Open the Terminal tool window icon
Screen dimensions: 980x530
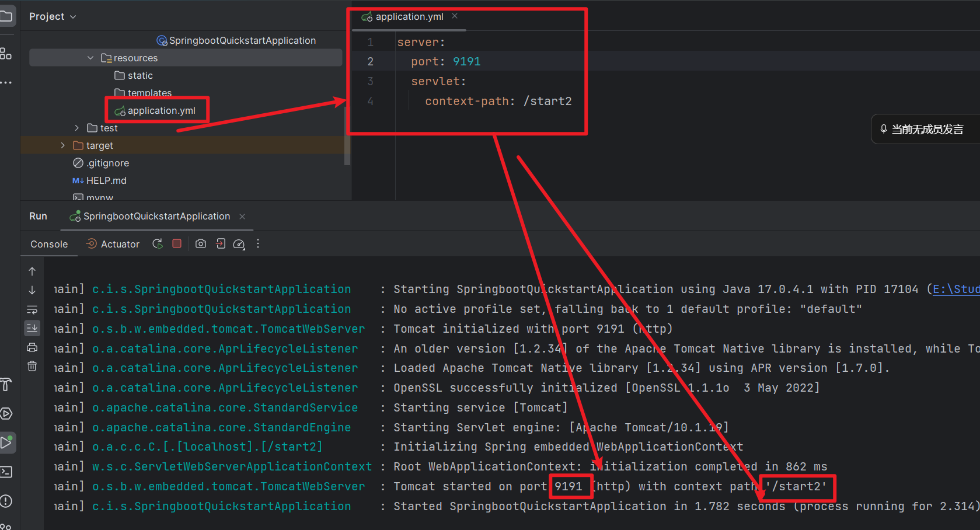click(x=6, y=472)
